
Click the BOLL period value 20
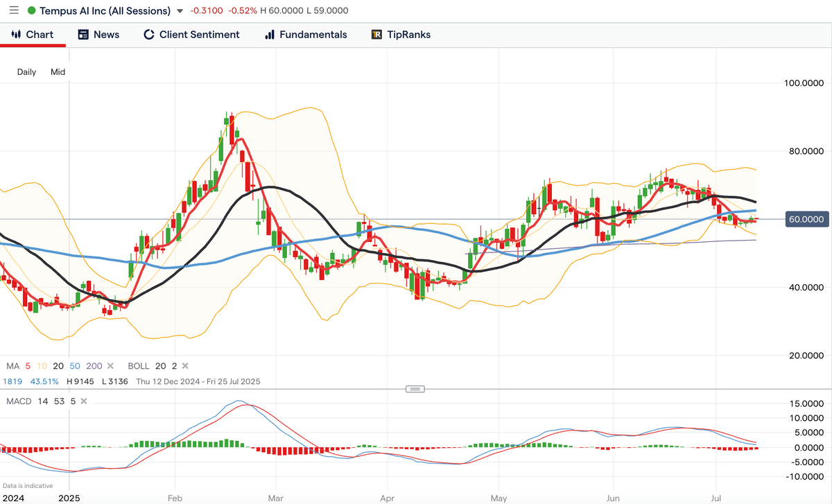tap(160, 365)
